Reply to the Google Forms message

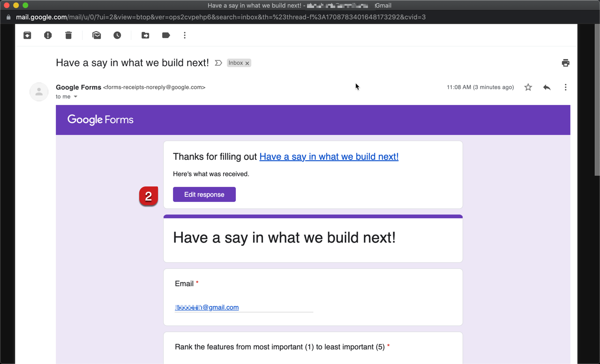click(547, 87)
